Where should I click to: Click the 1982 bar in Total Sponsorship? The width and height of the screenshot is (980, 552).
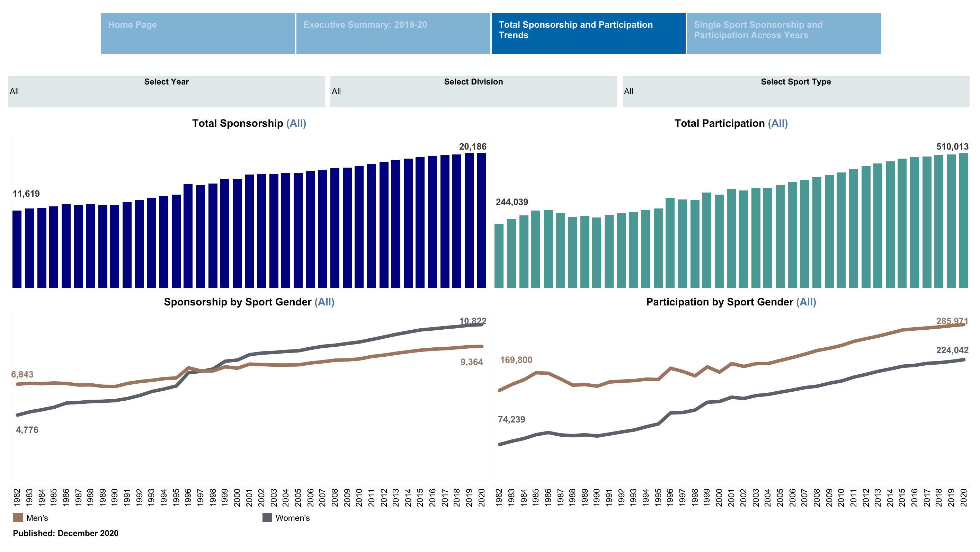[17, 249]
